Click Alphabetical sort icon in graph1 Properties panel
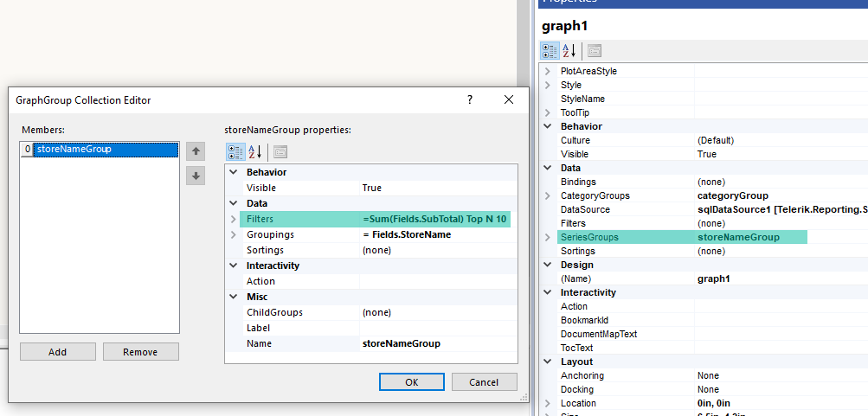The height and width of the screenshot is (416, 868). point(569,51)
